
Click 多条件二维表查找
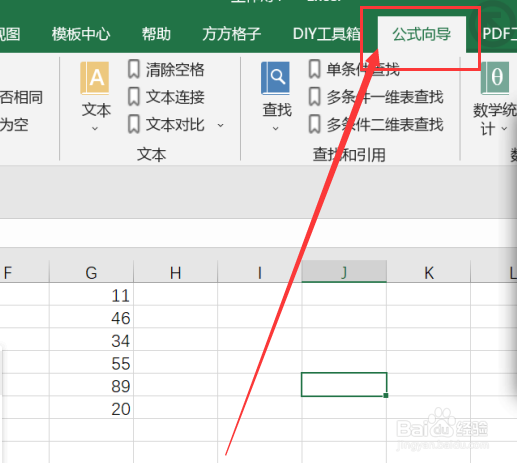pyautogui.click(x=385, y=125)
